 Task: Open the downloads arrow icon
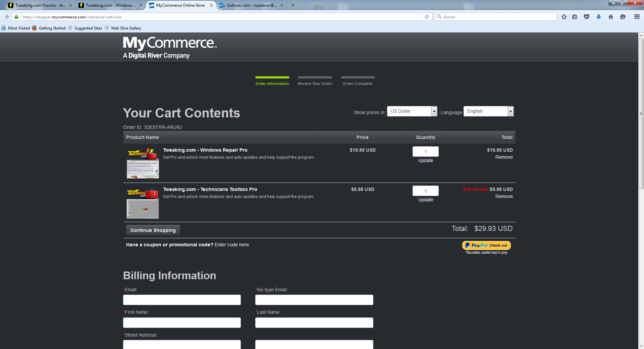[599, 17]
